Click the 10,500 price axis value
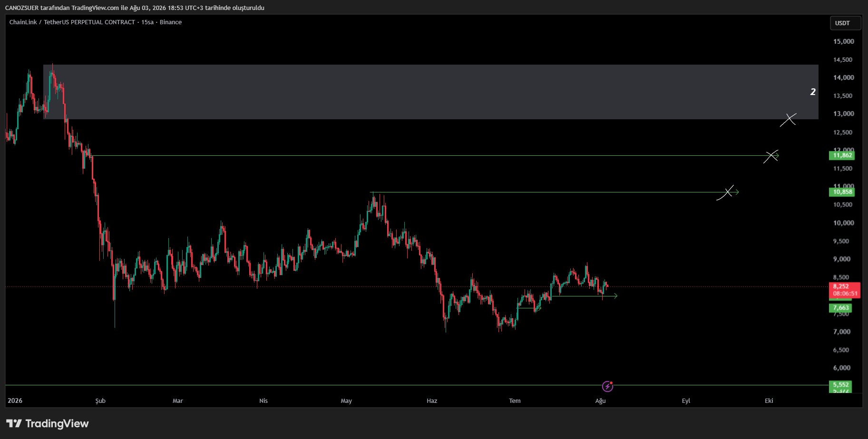The width and height of the screenshot is (868, 439). click(x=843, y=205)
